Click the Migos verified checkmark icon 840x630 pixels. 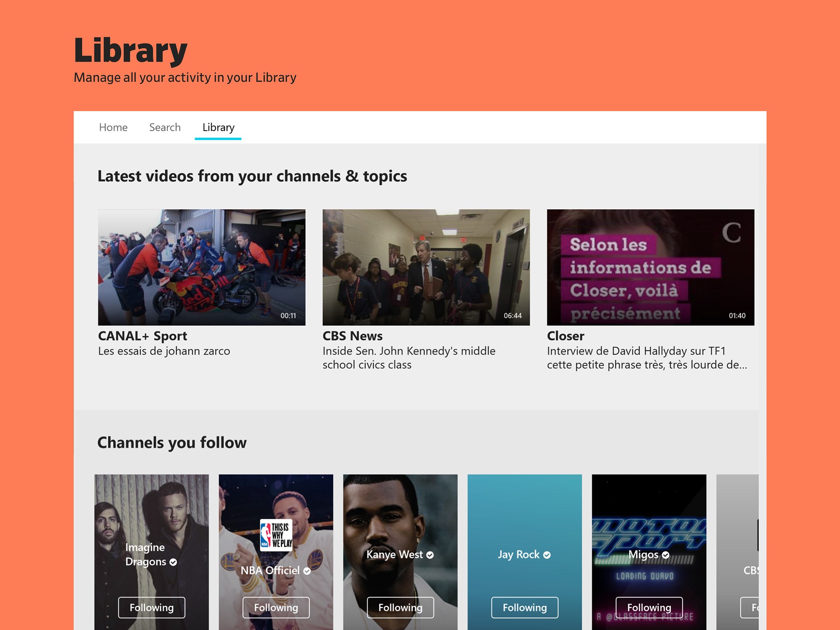pyautogui.click(x=665, y=555)
